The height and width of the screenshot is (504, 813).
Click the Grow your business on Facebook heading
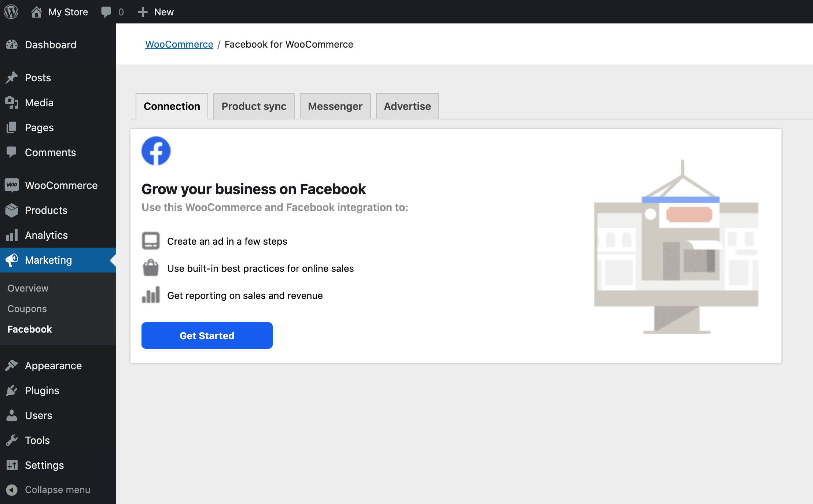tap(254, 189)
